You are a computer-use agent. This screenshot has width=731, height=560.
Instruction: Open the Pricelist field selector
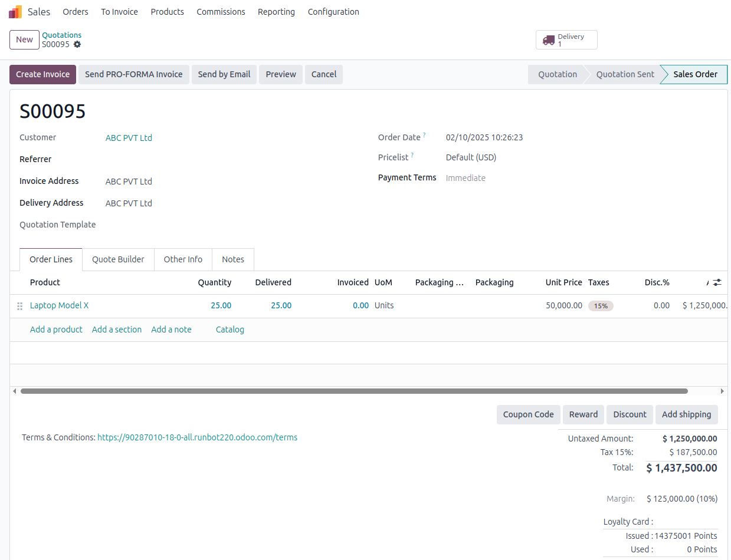[x=471, y=157]
